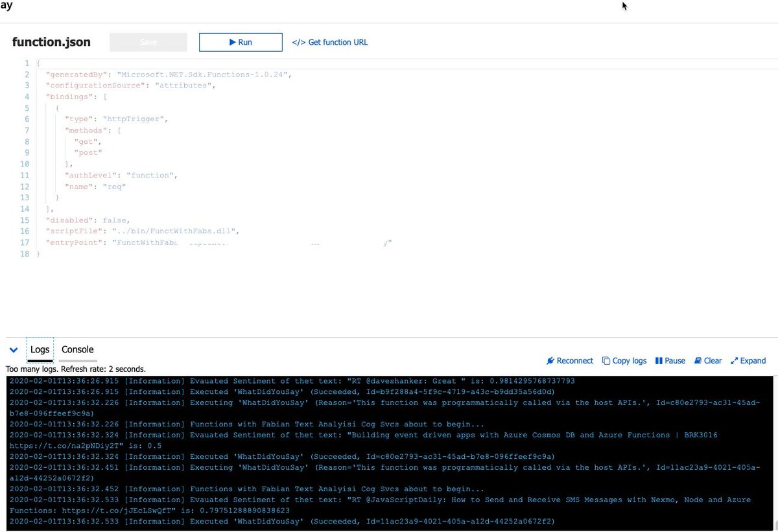Screen dimensions: 778x532
Task: Copy logs using the copy icon
Action: click(607, 360)
